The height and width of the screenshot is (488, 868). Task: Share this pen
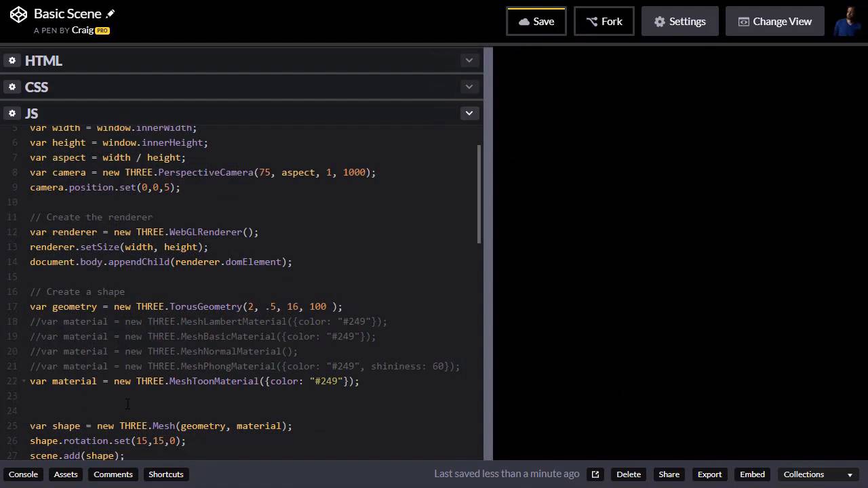pos(669,474)
